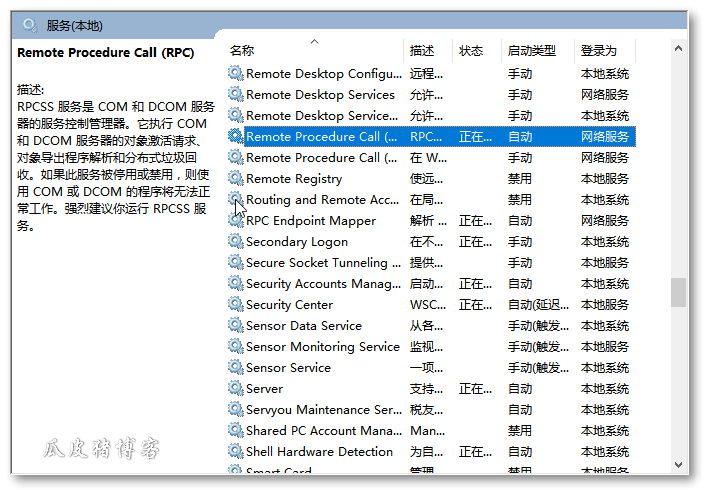
Task: Click the 登录为 column header
Action: click(598, 51)
